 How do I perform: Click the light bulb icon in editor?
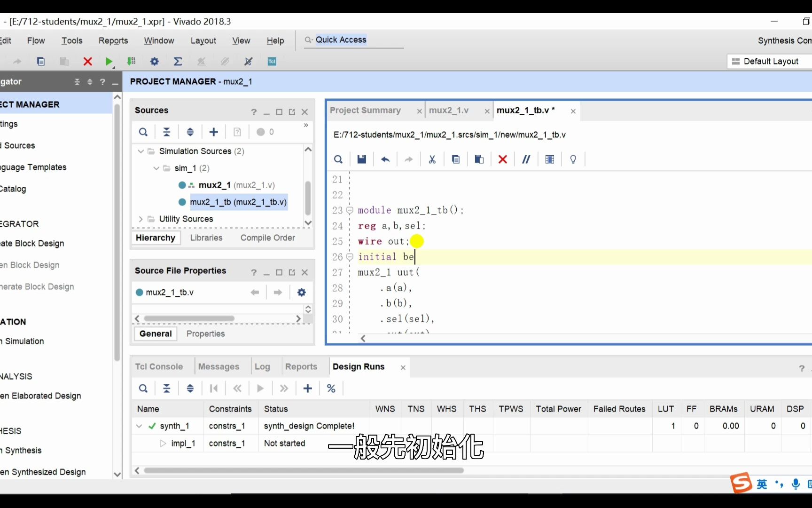tap(573, 159)
